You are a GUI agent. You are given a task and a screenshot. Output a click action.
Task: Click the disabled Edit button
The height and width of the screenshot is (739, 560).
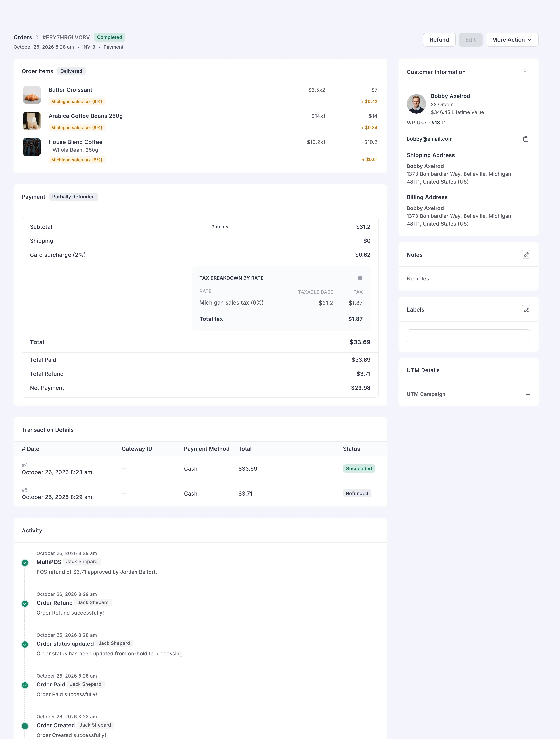click(x=470, y=40)
